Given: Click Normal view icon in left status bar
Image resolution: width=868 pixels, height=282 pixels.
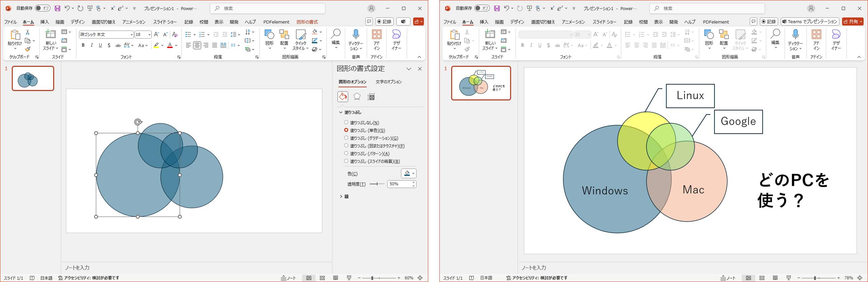Looking at the screenshot, I should pos(309,278).
